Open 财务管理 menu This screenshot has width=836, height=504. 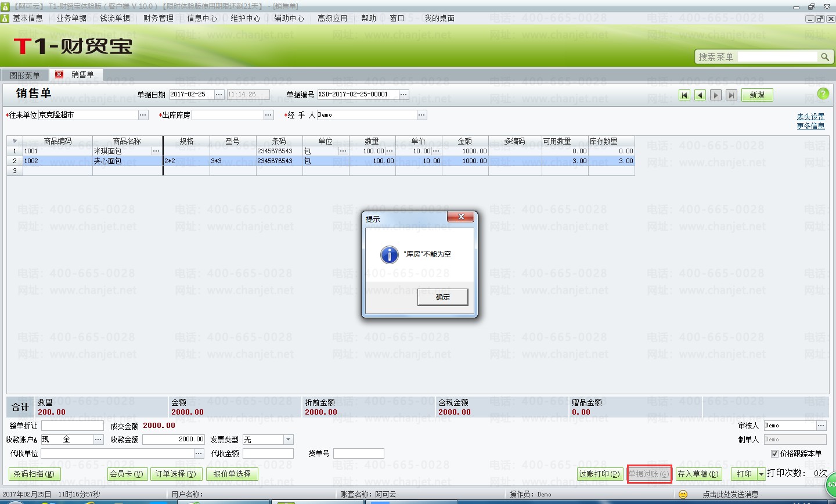[158, 18]
